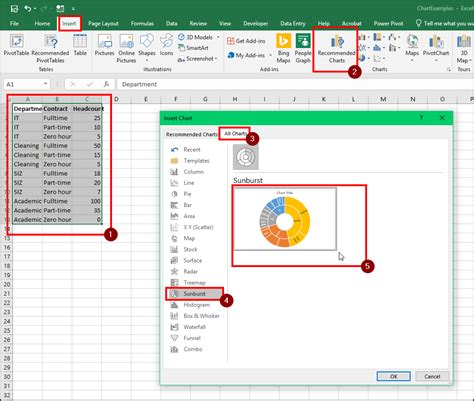Click the Help question mark in Insert Chart

421,118
